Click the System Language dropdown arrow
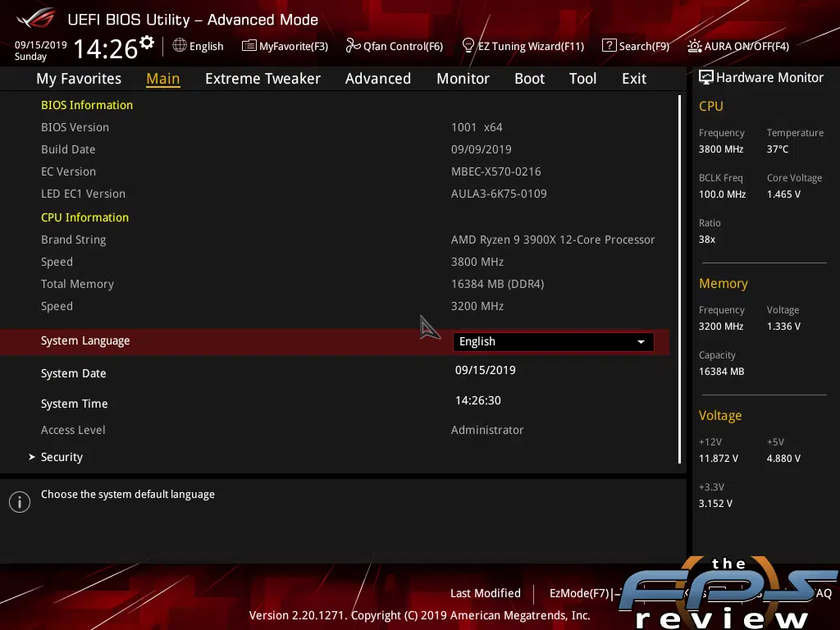 (641, 342)
